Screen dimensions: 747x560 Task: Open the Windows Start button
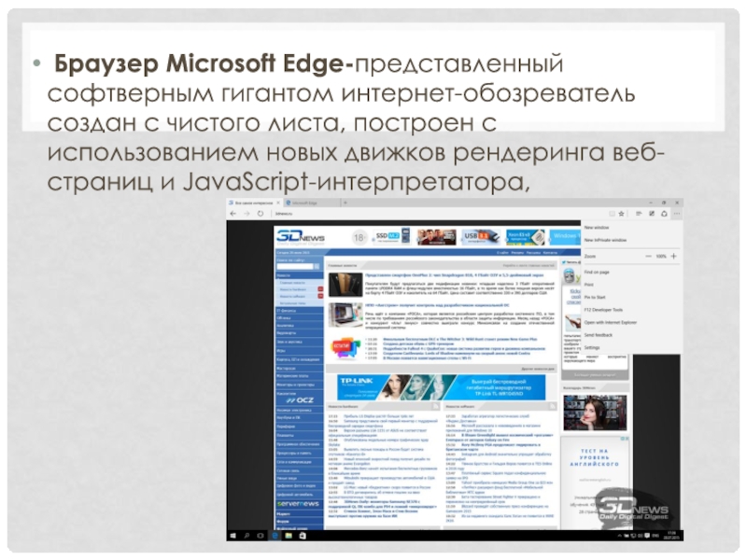(233, 536)
